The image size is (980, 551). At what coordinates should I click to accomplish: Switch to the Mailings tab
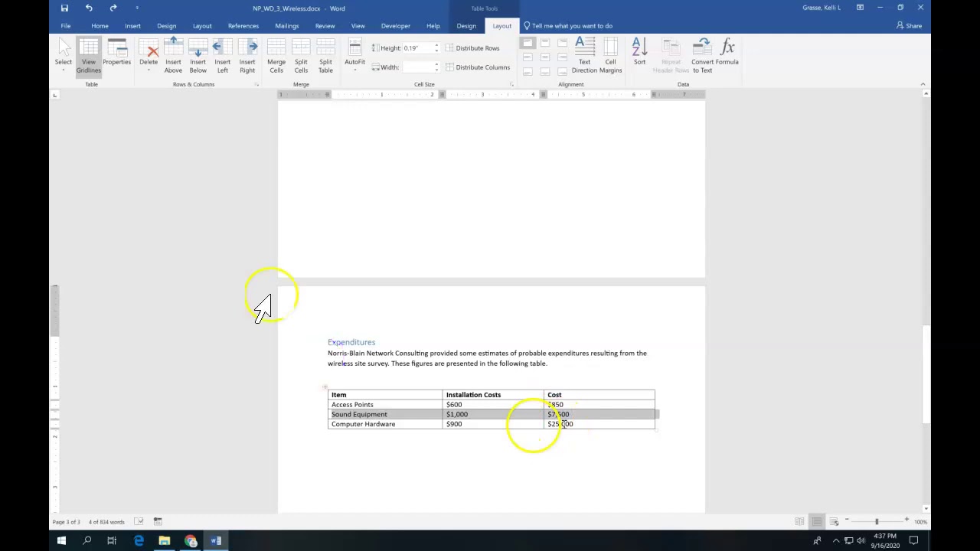tap(287, 25)
